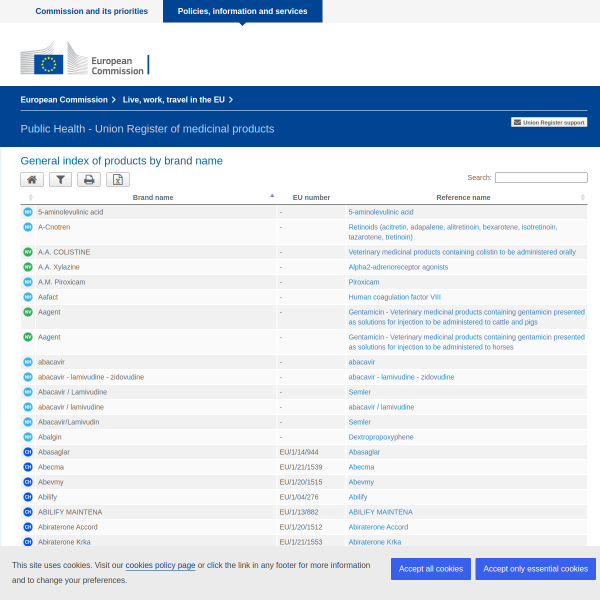Click NH icon beside Abalgin
600x600 pixels.
28,437
